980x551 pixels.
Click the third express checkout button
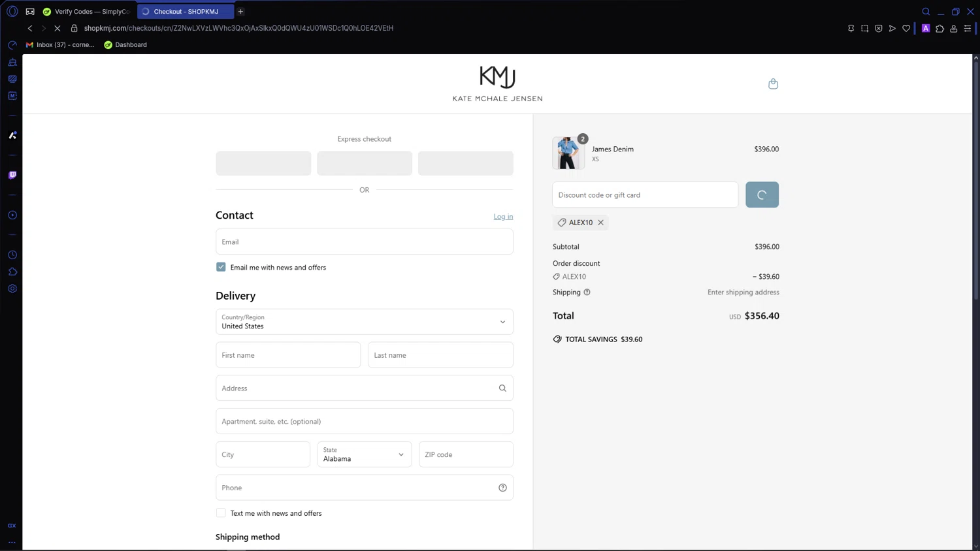[466, 163]
